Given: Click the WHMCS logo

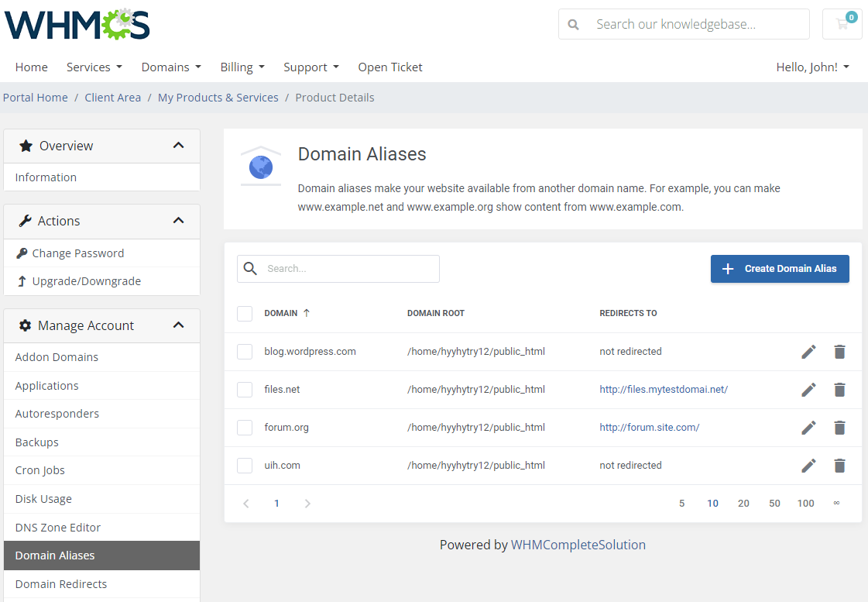Looking at the screenshot, I should 77,24.
